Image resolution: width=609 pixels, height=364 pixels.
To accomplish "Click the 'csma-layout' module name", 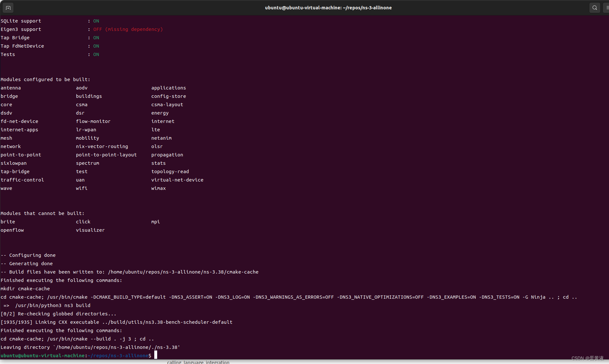I will click(167, 105).
